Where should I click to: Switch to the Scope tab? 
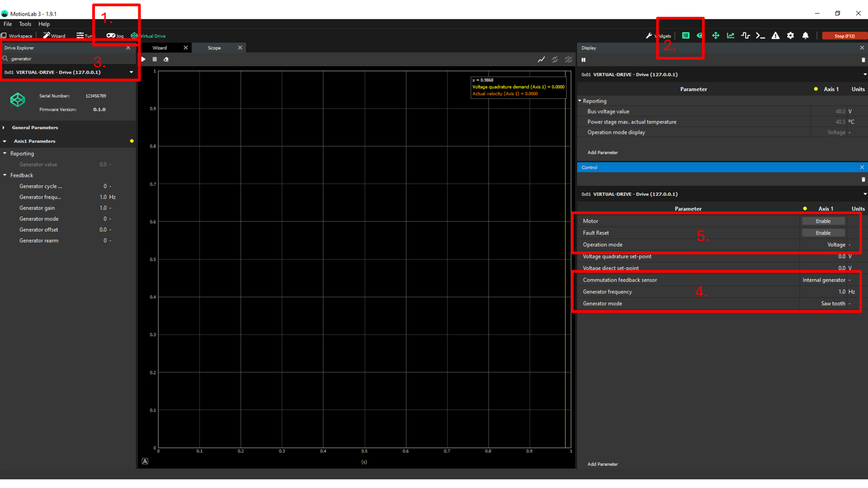tap(214, 48)
